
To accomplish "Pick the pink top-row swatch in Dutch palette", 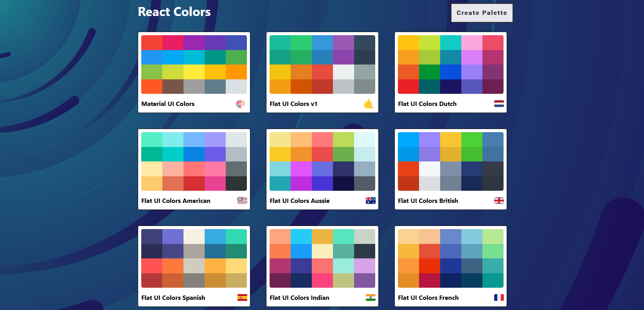I will point(472,43).
